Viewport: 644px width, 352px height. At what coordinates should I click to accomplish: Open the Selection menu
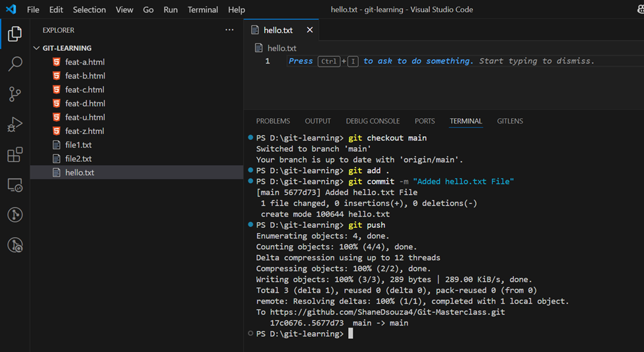(89, 9)
